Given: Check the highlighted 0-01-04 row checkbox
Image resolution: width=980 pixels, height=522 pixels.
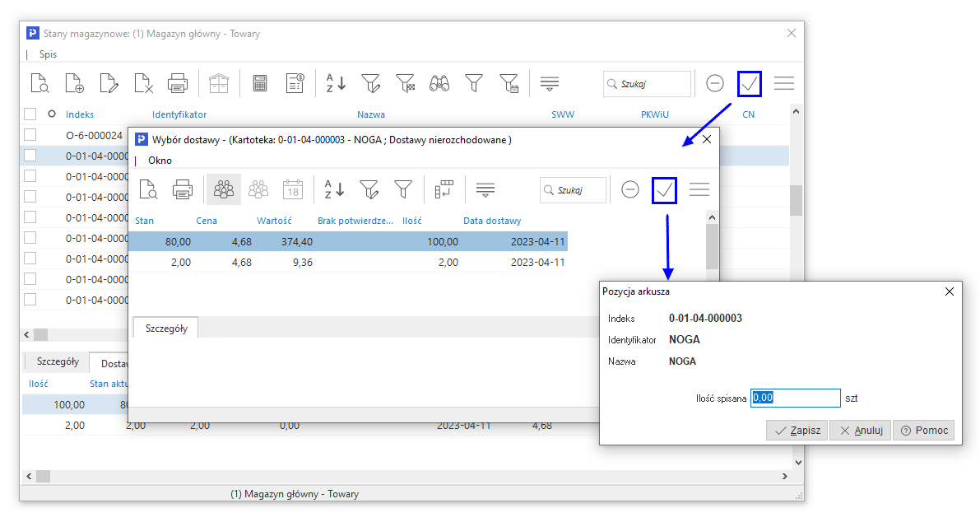Looking at the screenshot, I should point(30,156).
